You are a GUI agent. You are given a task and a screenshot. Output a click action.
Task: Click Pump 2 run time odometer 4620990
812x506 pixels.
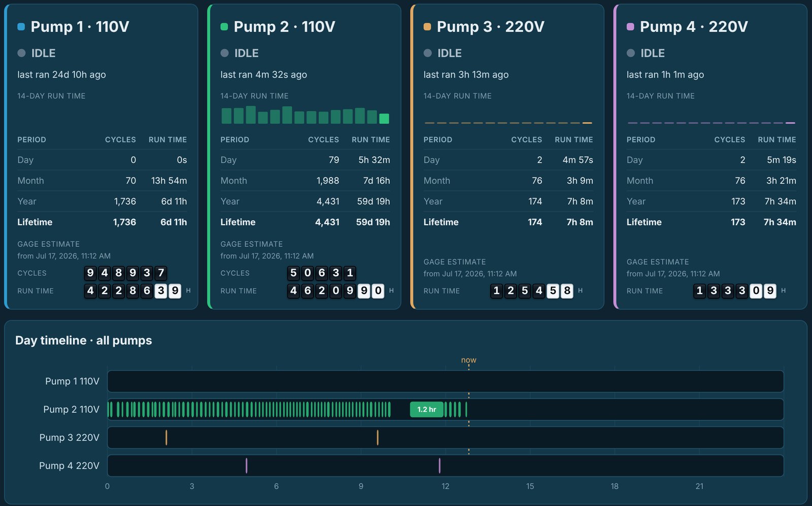click(x=335, y=291)
